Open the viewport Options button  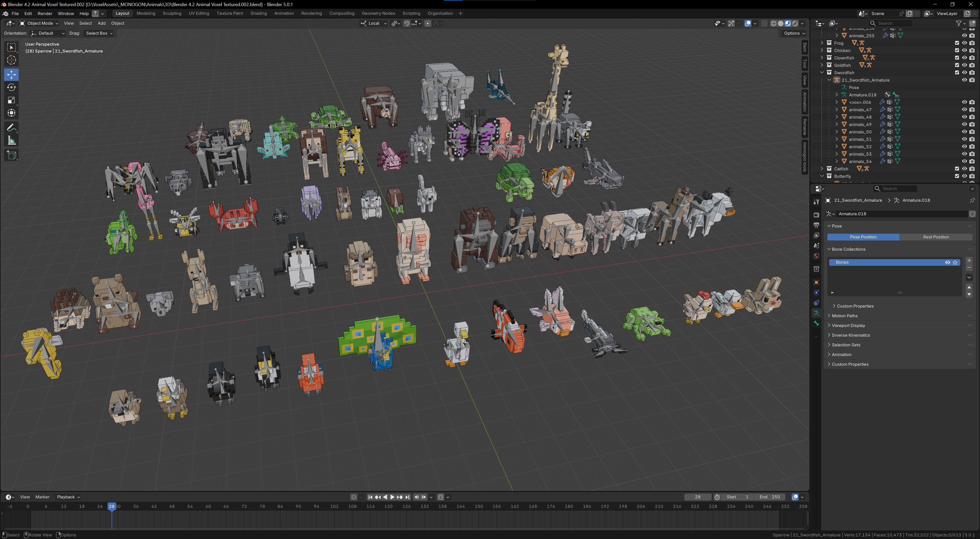click(794, 33)
